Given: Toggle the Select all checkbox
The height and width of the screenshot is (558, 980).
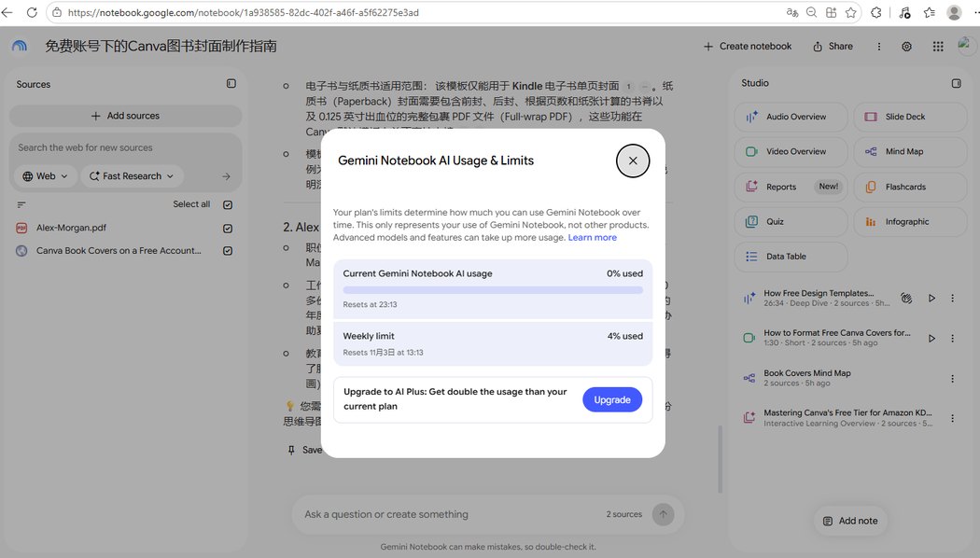Looking at the screenshot, I should point(228,204).
